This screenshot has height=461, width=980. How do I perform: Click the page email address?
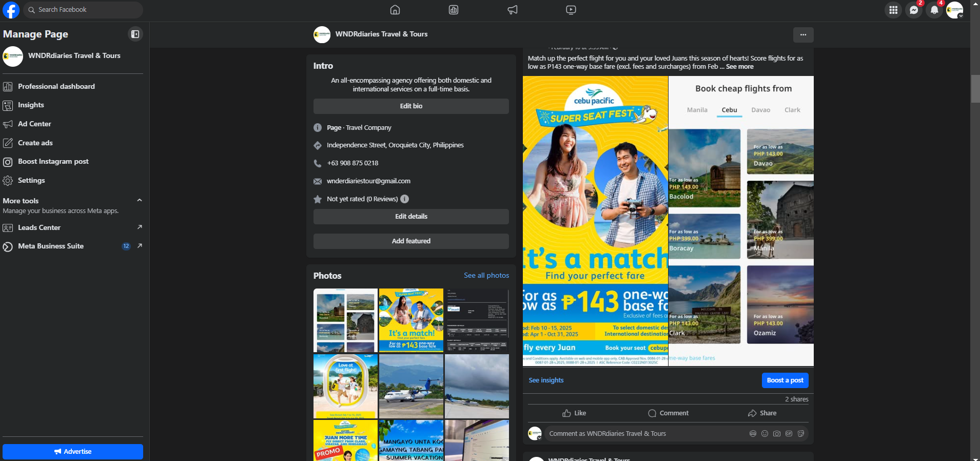pos(368,181)
